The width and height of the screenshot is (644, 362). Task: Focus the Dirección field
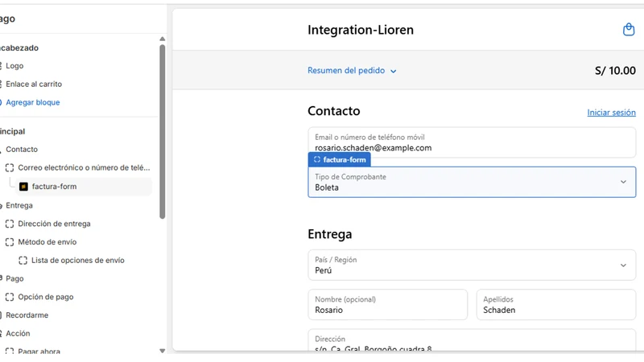[472, 340]
